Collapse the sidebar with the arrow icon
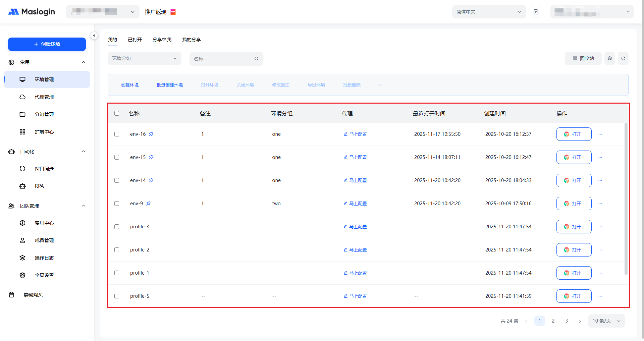Viewport: 644px width, 341px height. pos(94,36)
